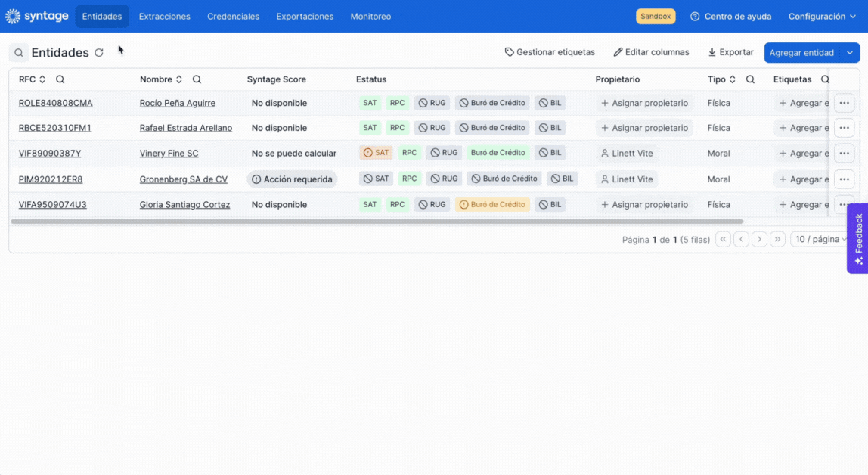Open the three-dots menu for Rocío Peña Aguirre
The height and width of the screenshot is (475, 868).
coord(844,103)
